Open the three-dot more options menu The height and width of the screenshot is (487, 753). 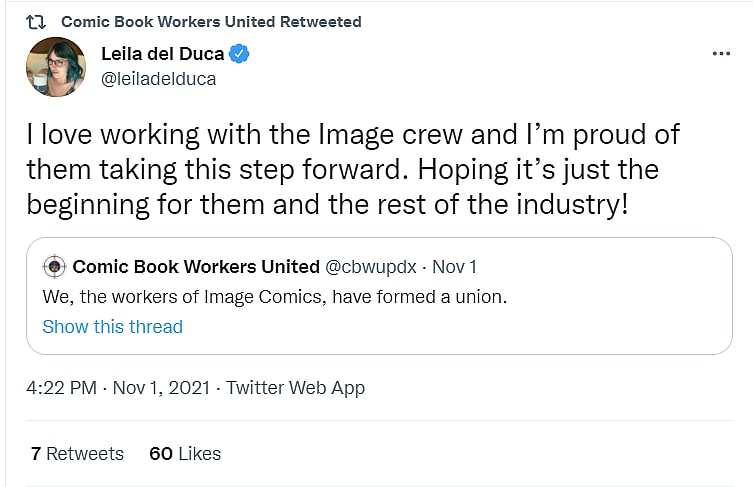[721, 54]
